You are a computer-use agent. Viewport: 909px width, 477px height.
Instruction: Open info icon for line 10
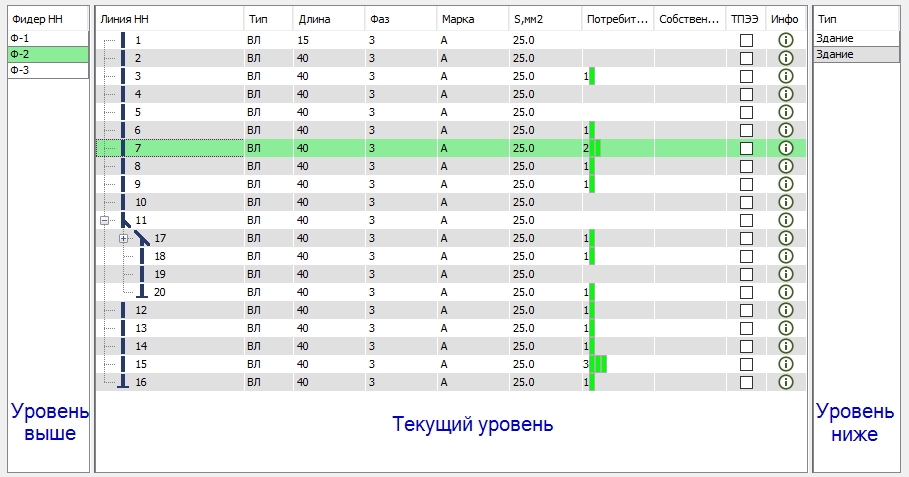pos(786,202)
